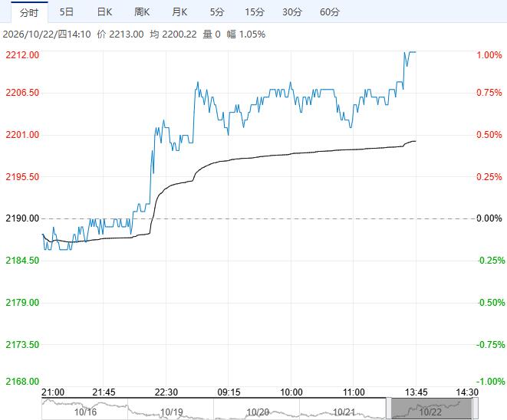Click the 幅 1.05% change readout
Image resolution: width=507 pixels, height=420 pixels.
point(245,34)
